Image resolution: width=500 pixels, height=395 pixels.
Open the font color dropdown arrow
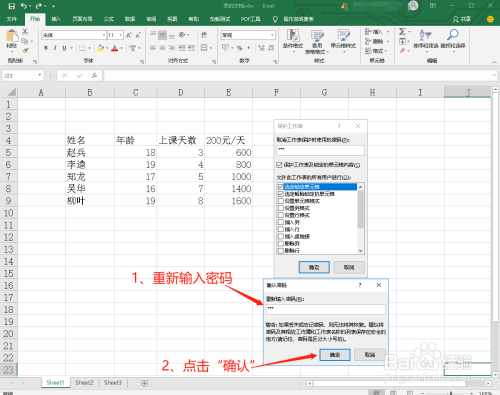(x=121, y=48)
